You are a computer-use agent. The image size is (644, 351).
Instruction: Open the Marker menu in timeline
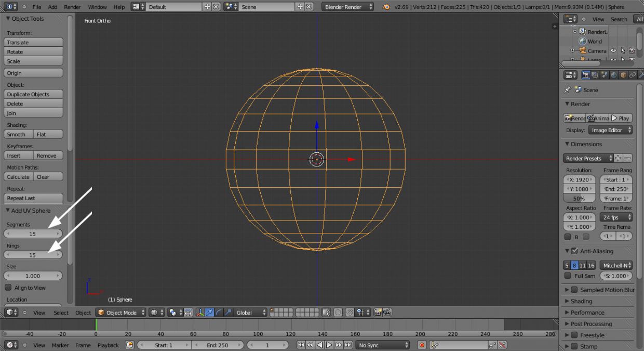click(x=60, y=345)
